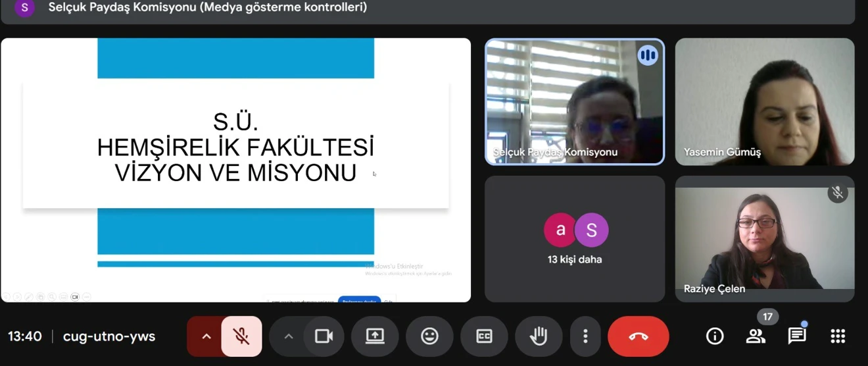Screen dimensions: 868x366
Task: Open more options three-dot menu
Action: point(585,336)
